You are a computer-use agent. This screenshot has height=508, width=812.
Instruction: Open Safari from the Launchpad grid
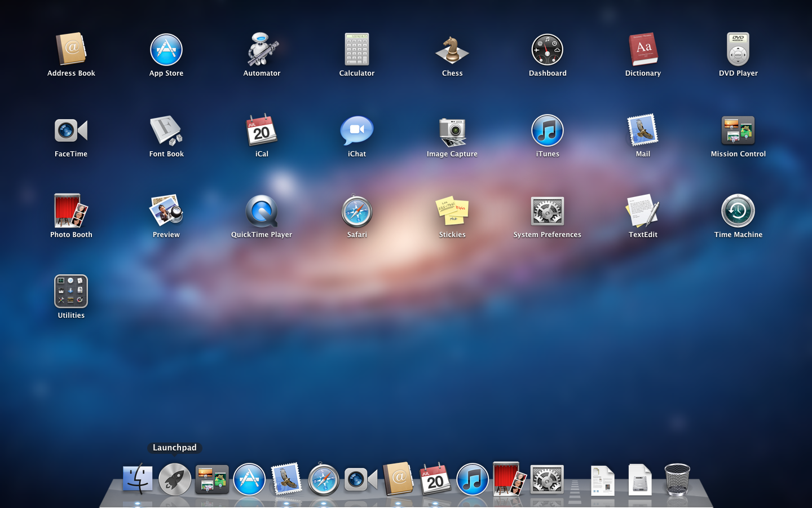(x=357, y=211)
